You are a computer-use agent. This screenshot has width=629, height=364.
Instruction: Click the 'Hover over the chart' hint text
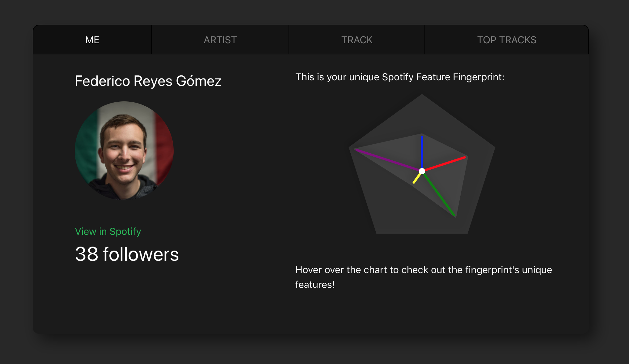point(424,277)
